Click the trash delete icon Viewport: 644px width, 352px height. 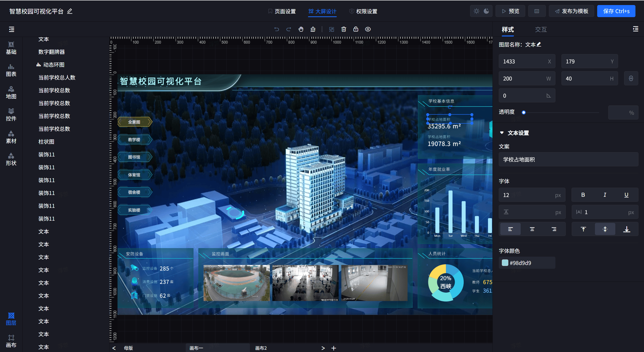point(344,29)
